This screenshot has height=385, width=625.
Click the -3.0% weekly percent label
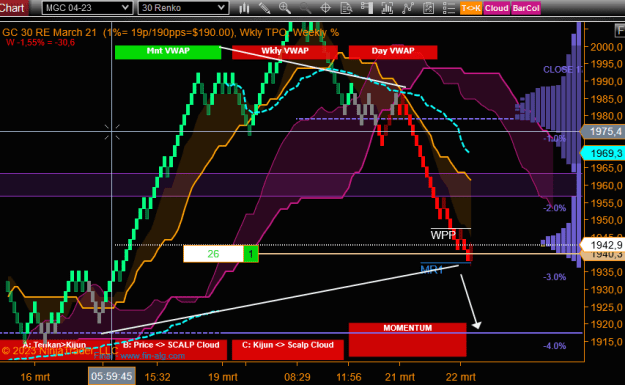click(554, 277)
